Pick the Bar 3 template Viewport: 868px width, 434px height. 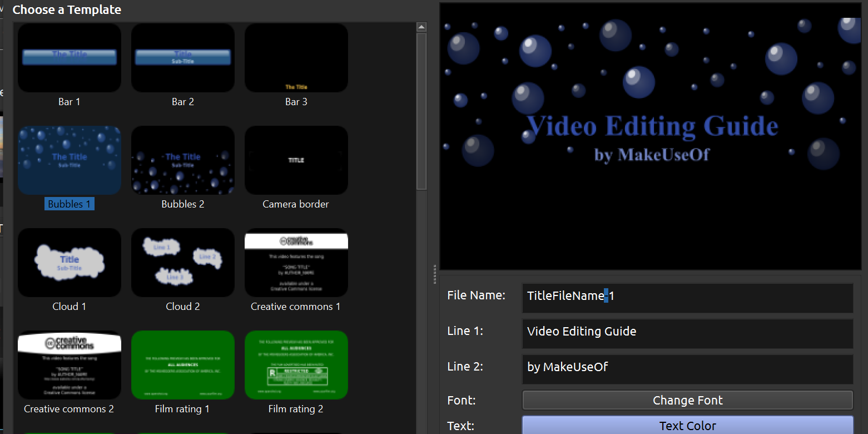pyautogui.click(x=296, y=58)
